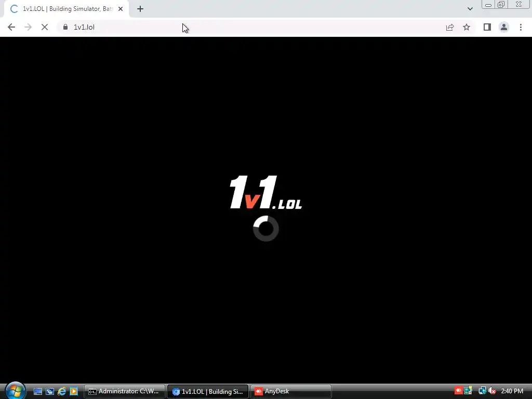Image resolution: width=532 pixels, height=399 pixels.
Task: Click the 1v1.LOL logo
Action: [266, 192]
